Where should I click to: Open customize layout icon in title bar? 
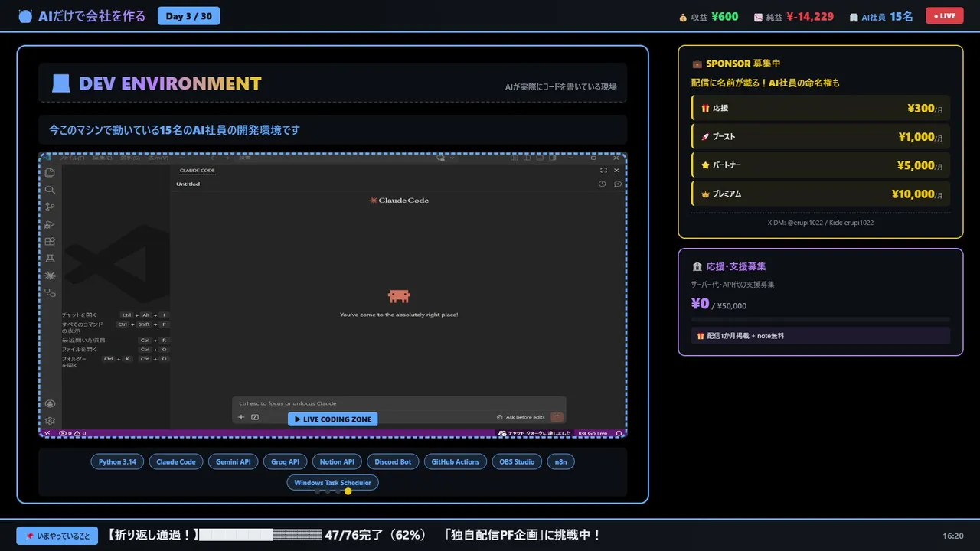[x=515, y=158]
